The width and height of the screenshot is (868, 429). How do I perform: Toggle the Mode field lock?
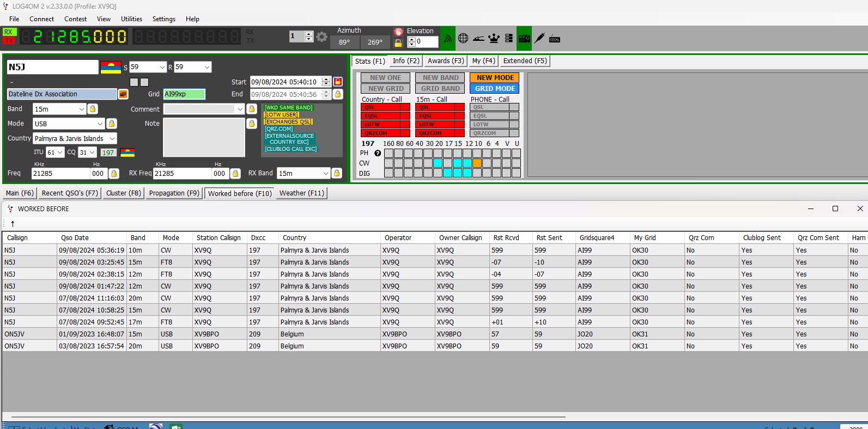[112, 124]
